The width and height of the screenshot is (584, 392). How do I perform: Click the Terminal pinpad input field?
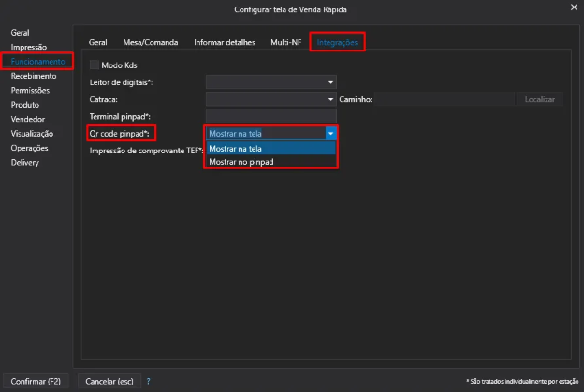[x=270, y=115]
